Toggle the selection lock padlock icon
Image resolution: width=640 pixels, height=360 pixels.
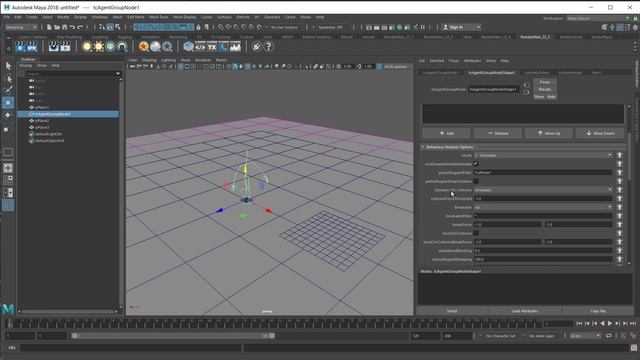pos(198,27)
